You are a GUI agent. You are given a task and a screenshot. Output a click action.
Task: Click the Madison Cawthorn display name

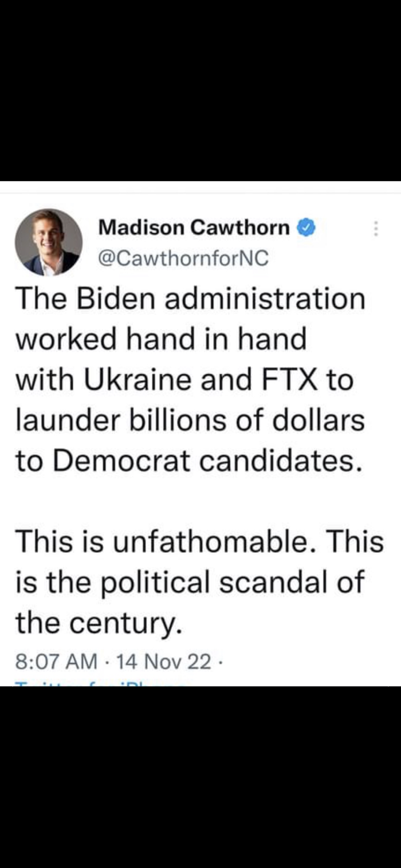[194, 228]
